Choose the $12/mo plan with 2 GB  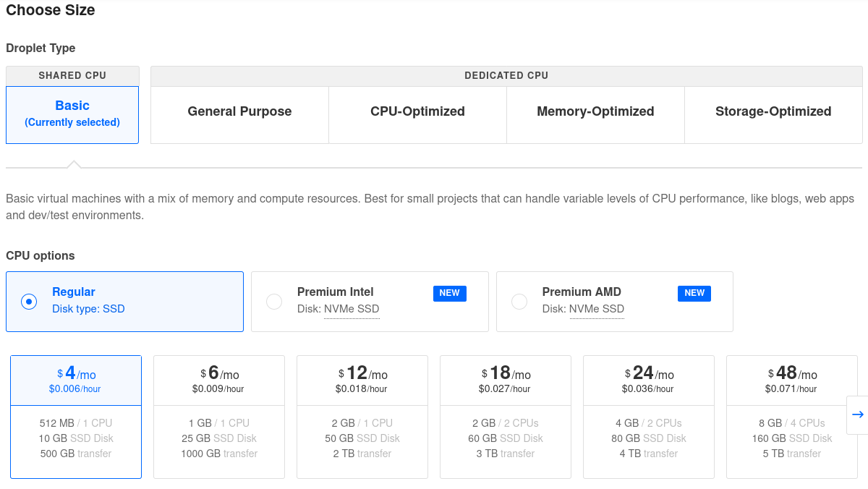point(362,417)
